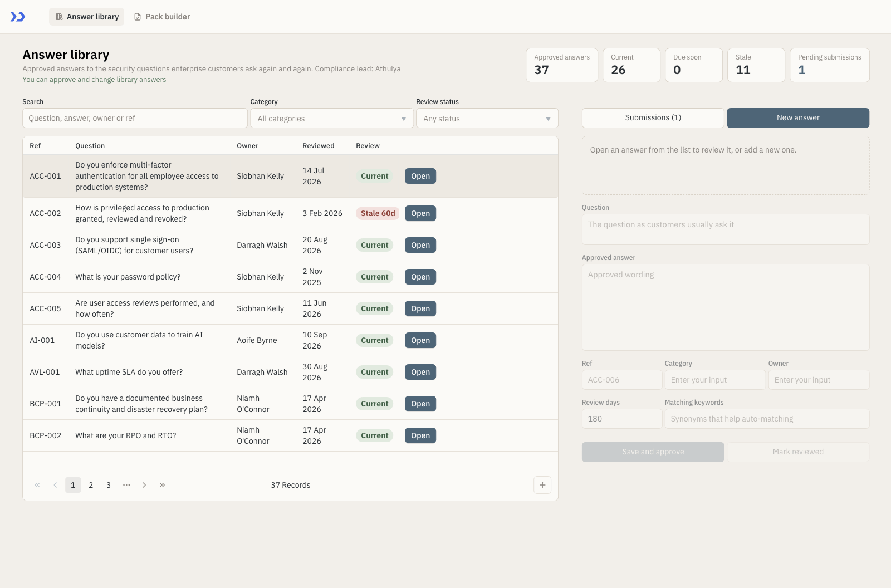The width and height of the screenshot is (891, 588).
Task: Click the Stale stat card
Action: pyautogui.click(x=756, y=65)
